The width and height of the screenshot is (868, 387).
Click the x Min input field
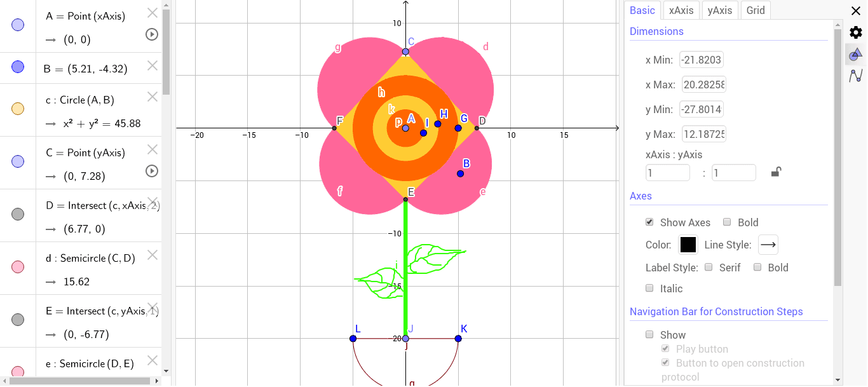click(701, 59)
